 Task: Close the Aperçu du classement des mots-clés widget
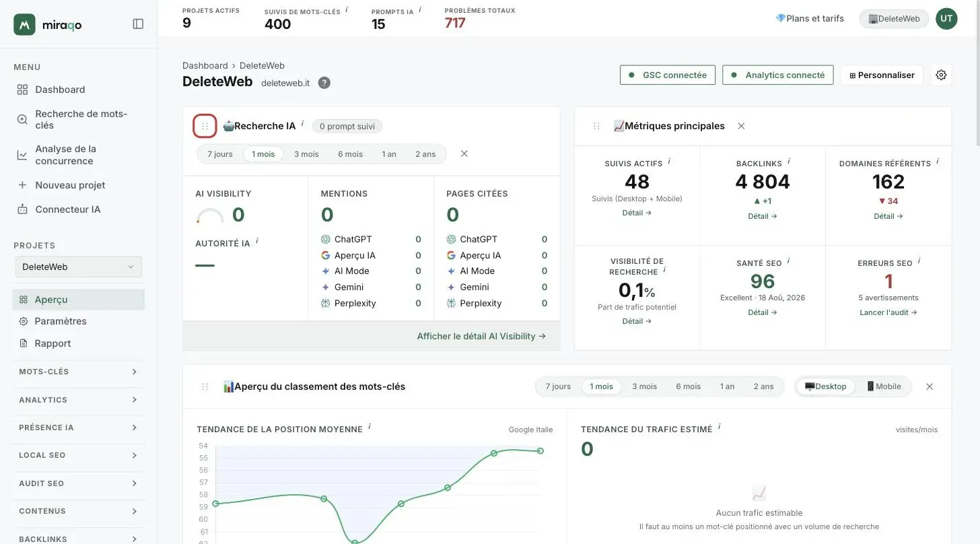(x=930, y=386)
